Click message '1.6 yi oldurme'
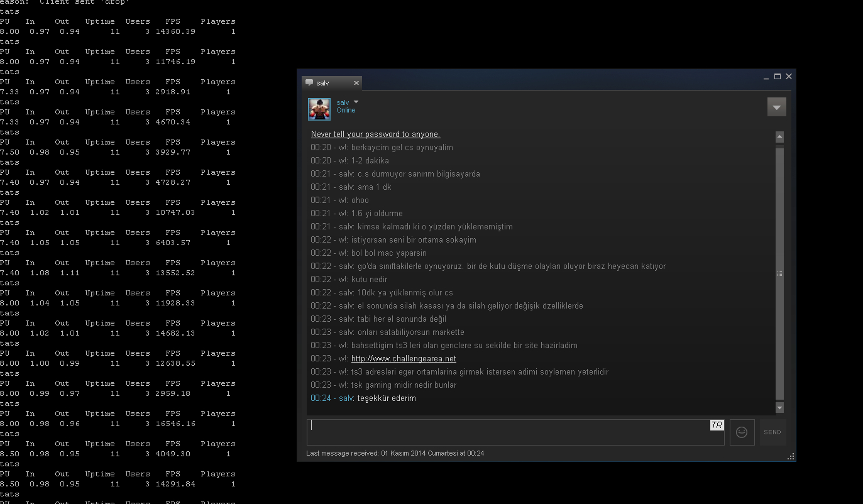The image size is (863, 504). (377, 214)
